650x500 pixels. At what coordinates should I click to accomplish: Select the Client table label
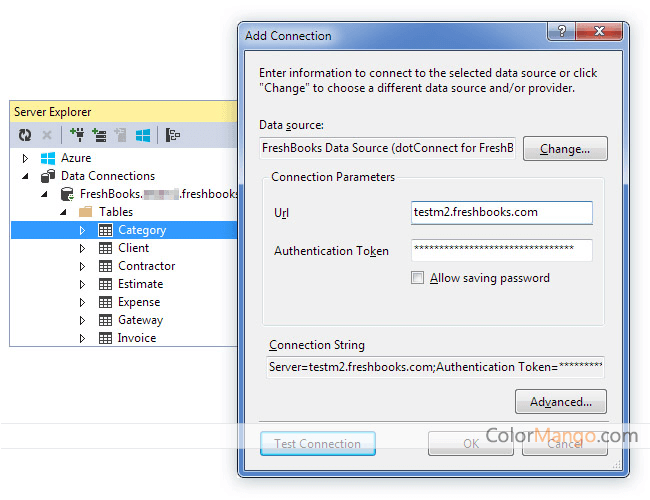(133, 248)
